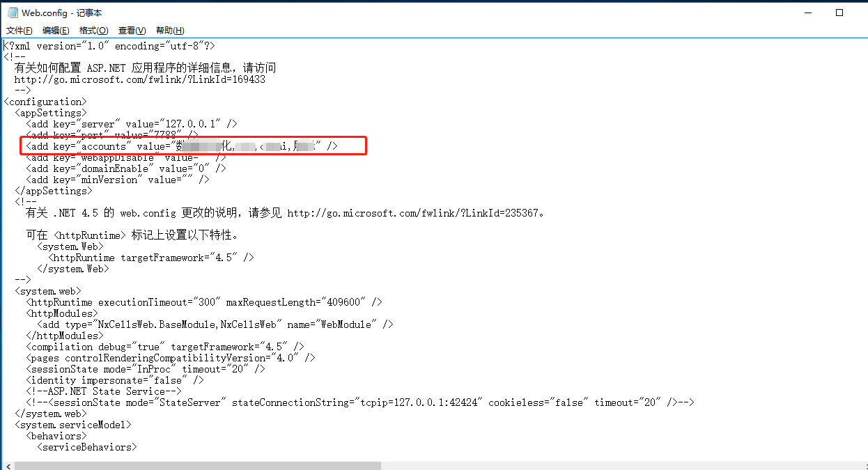Click the identity impersonate="false" line

coord(114,380)
